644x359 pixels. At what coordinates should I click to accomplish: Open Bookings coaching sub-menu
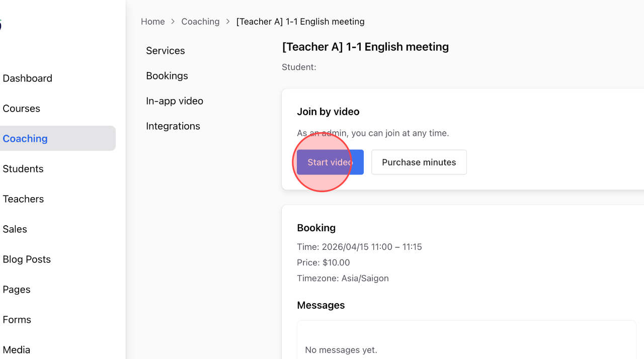(x=167, y=76)
